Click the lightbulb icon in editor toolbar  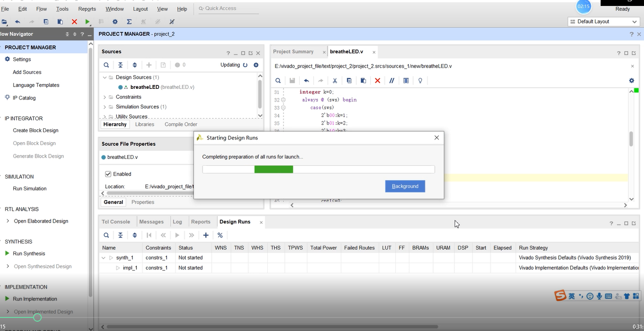[420, 80]
